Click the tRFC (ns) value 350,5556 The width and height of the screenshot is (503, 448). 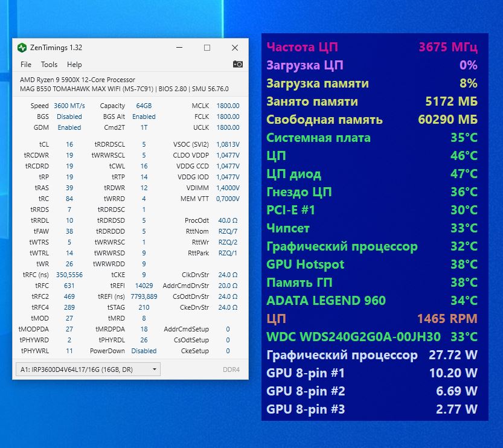69,275
